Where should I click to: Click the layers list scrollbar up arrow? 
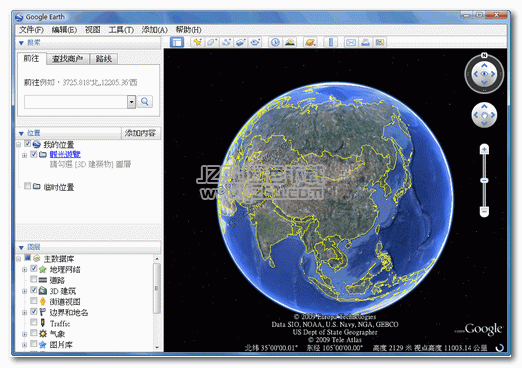(x=157, y=259)
